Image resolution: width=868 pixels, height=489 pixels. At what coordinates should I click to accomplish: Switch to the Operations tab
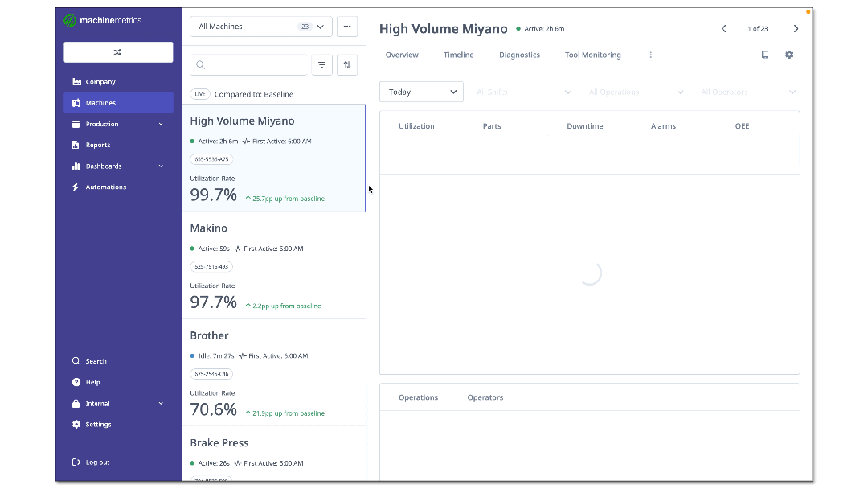click(418, 397)
